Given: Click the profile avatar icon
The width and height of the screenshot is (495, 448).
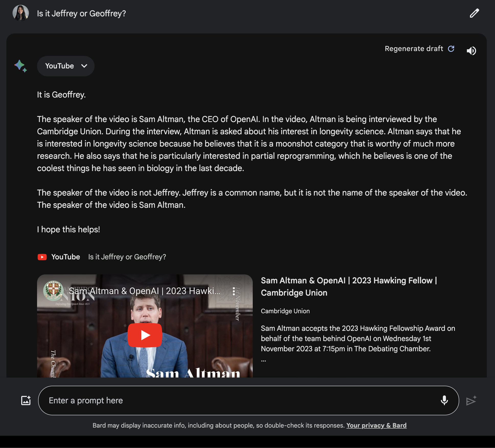Looking at the screenshot, I should tap(21, 13).
